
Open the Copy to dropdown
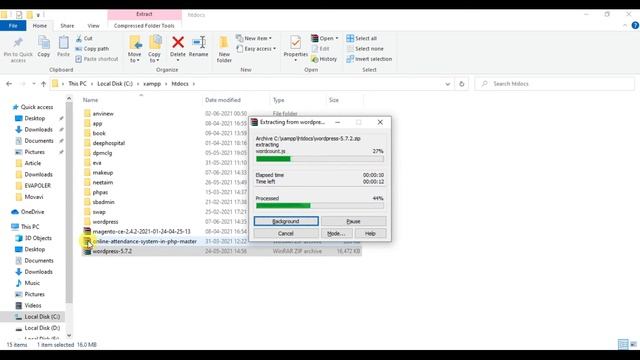click(154, 49)
